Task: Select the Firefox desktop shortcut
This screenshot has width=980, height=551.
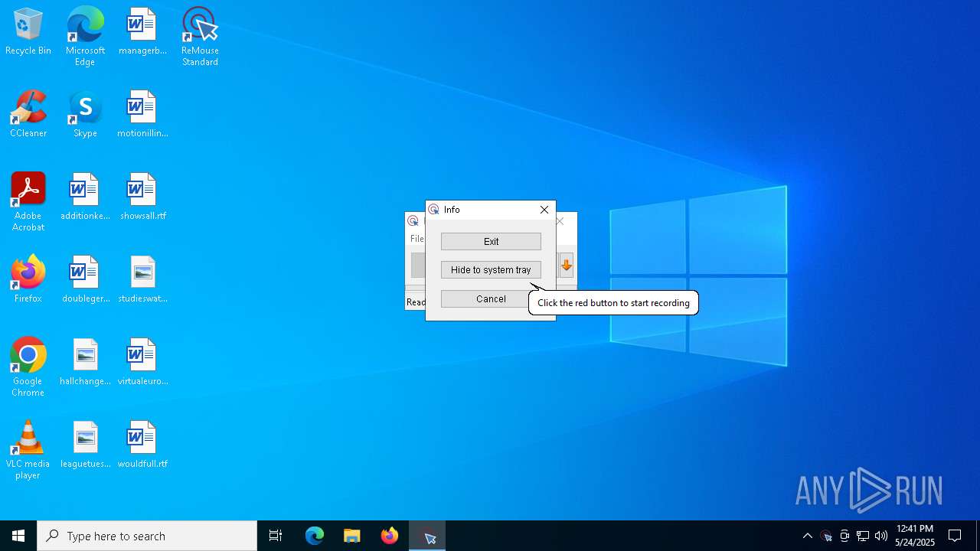Action: click(28, 279)
